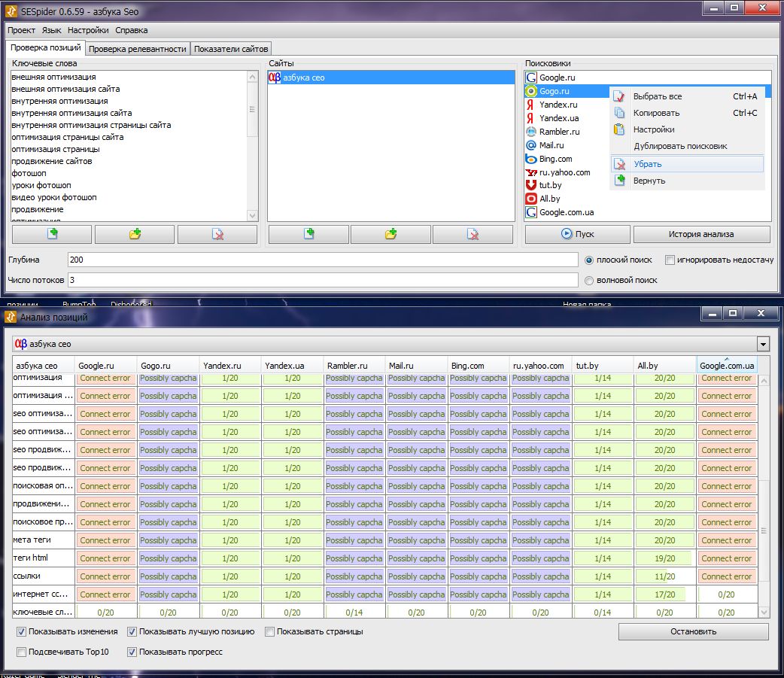Open the site selector dropdown arrow
The width and height of the screenshot is (784, 678).
(764, 344)
